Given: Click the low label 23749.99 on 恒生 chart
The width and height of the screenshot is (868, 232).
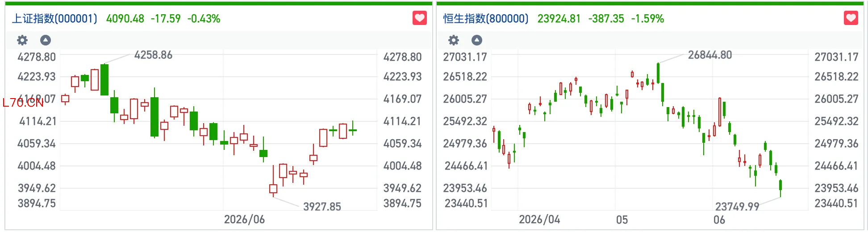Looking at the screenshot, I should pos(737,207).
